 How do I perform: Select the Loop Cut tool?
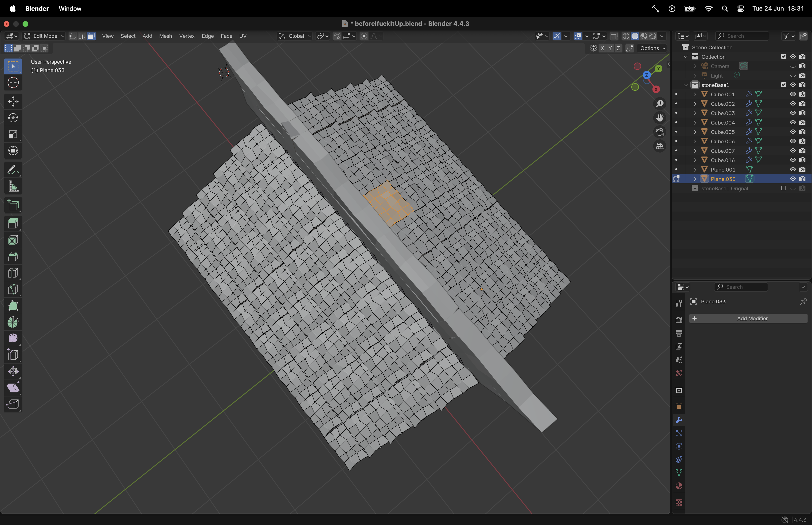(13, 273)
